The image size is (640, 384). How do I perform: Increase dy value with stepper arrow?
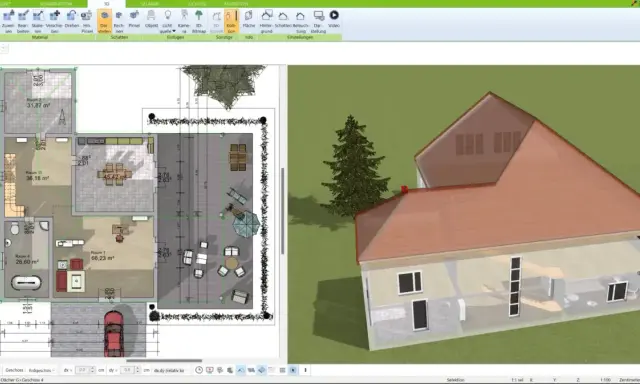pos(138,368)
